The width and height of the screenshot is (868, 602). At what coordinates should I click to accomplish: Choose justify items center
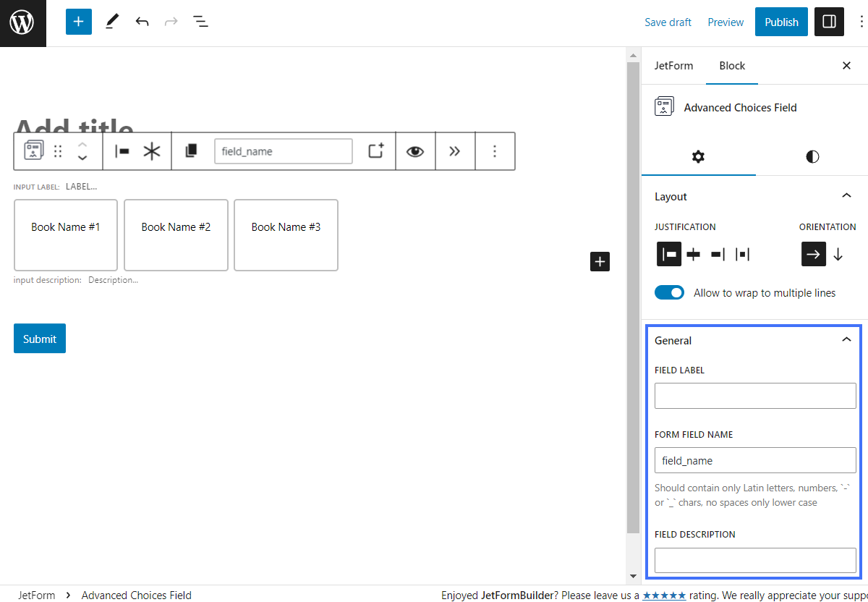pyautogui.click(x=694, y=254)
